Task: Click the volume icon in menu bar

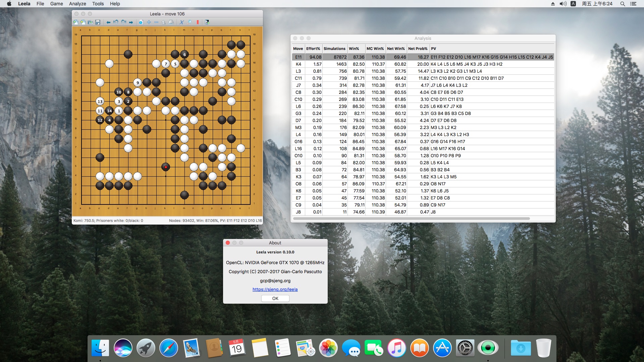Action: [563, 4]
